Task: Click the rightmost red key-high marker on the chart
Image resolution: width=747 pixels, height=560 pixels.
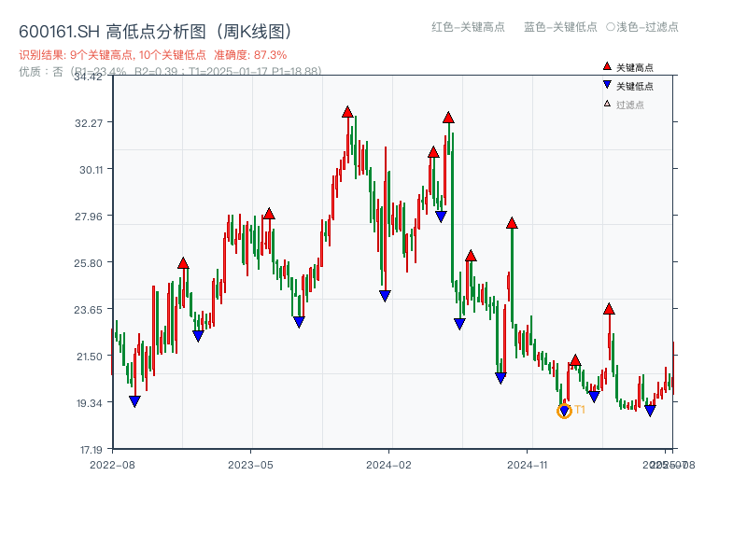Action: (609, 309)
